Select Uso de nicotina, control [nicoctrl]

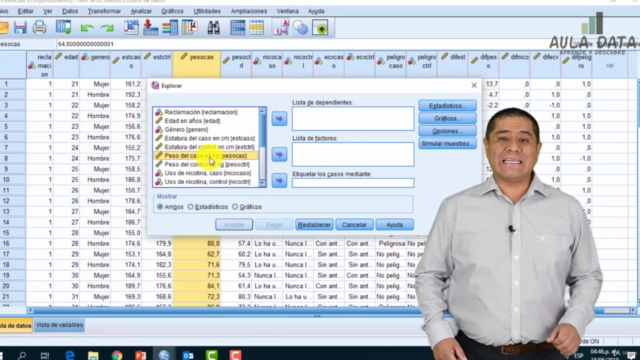[207, 182]
